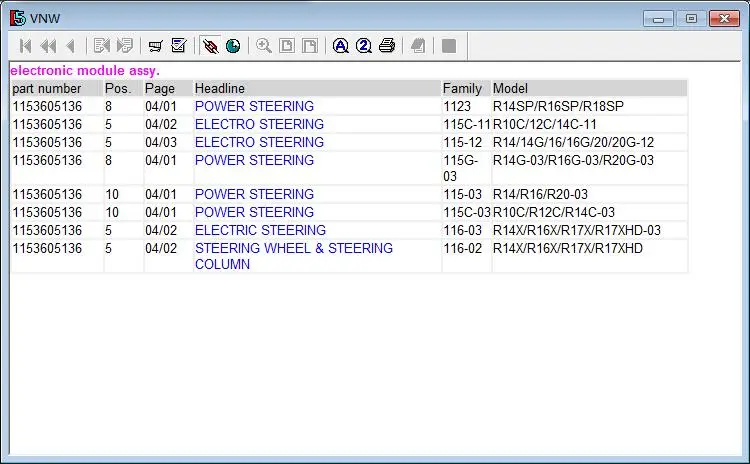Open POWER STEERING link for family 1123

point(254,106)
